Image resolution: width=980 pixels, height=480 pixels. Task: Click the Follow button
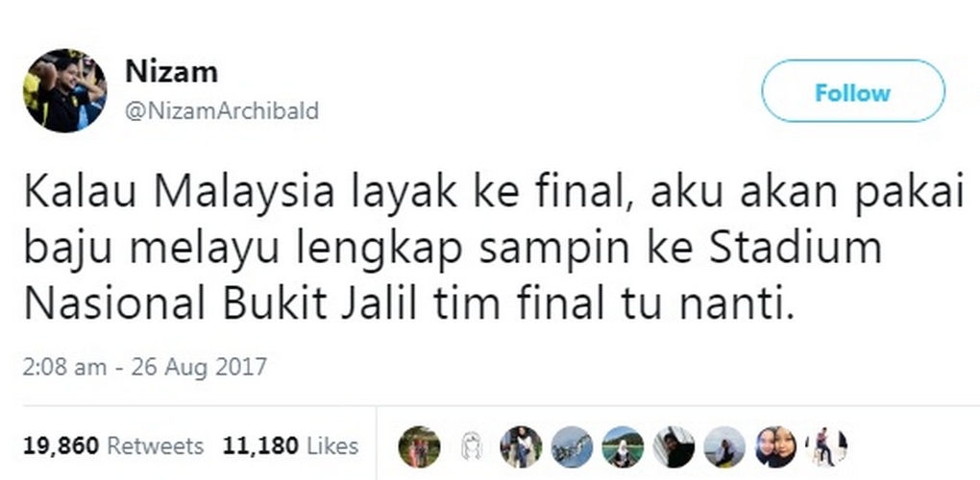pos(853,91)
